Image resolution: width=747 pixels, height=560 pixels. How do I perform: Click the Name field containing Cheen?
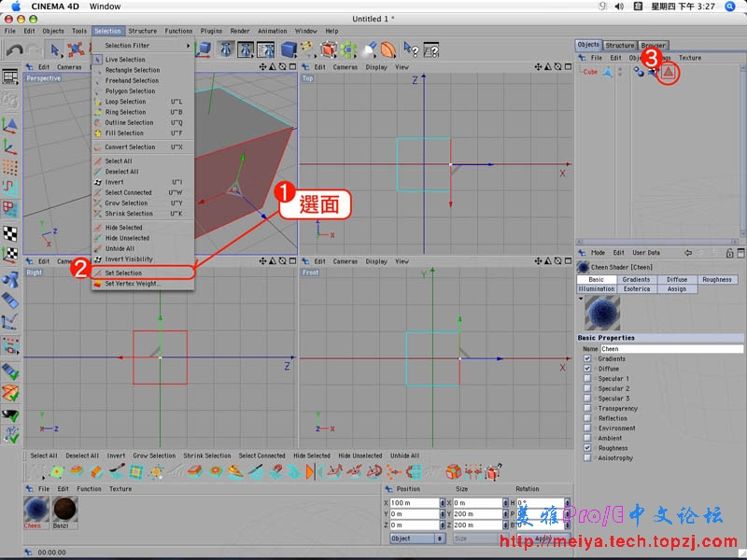point(671,349)
